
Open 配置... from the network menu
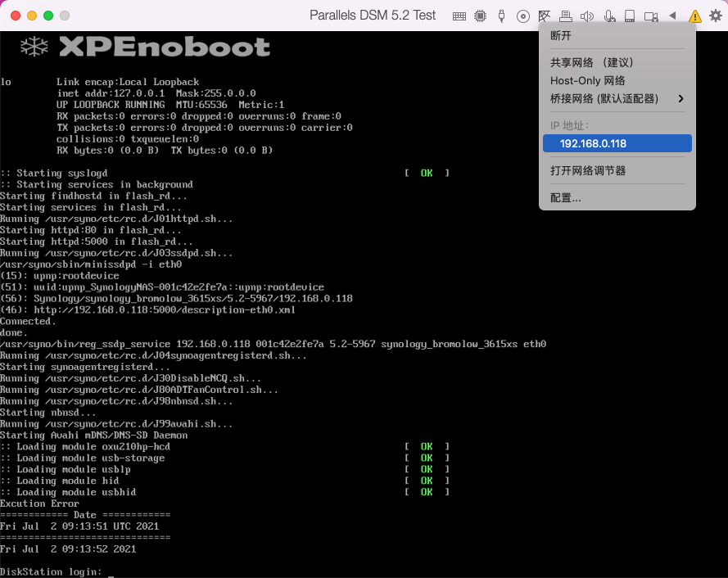click(617, 198)
